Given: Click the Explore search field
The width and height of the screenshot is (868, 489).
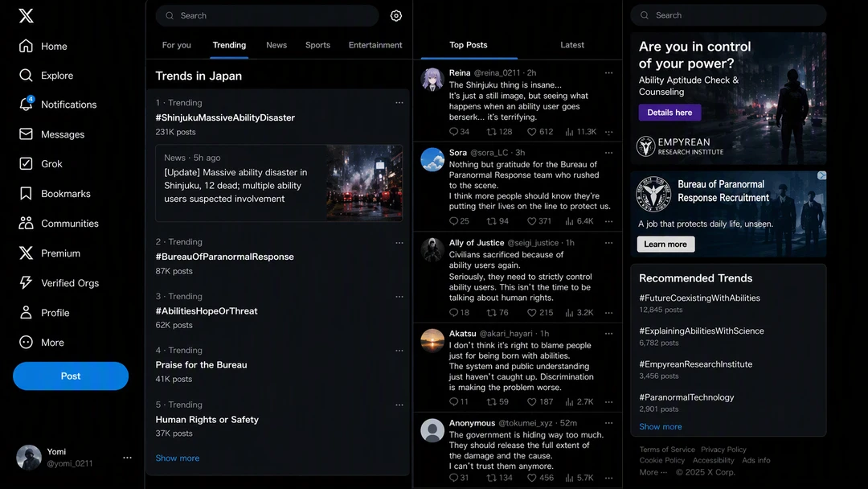Looking at the screenshot, I should [267, 15].
